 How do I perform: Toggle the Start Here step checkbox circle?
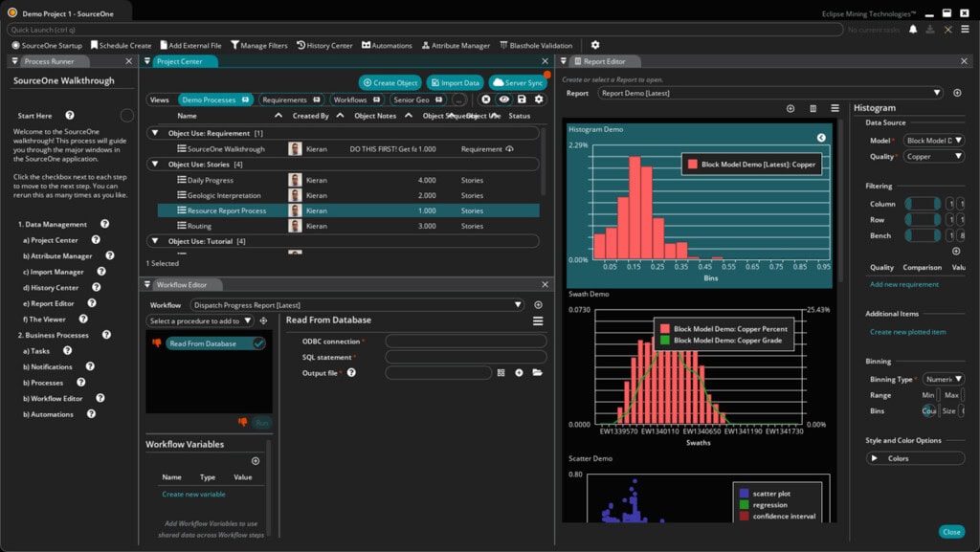[127, 116]
